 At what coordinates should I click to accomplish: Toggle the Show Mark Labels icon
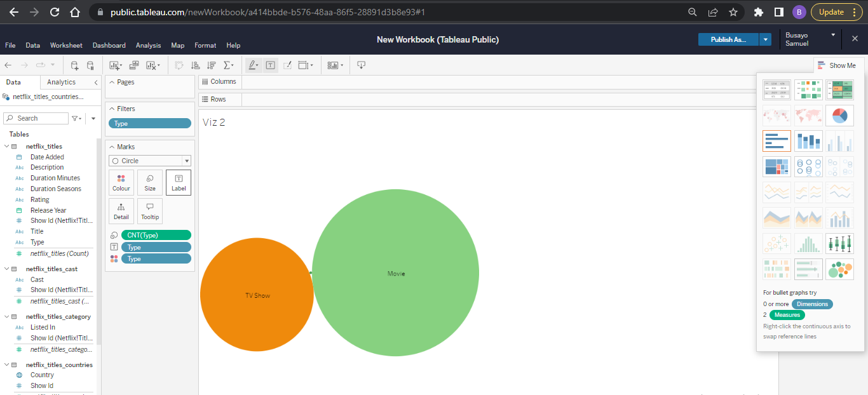271,65
